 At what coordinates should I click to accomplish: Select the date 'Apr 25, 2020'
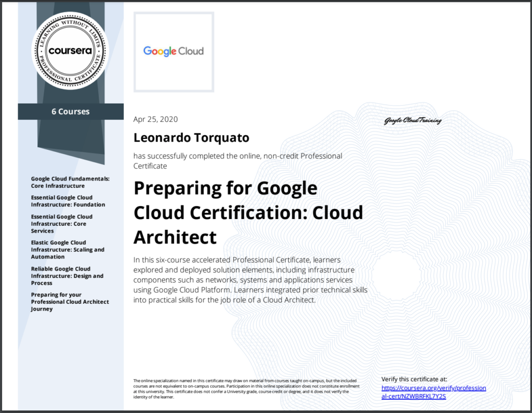tap(155, 119)
